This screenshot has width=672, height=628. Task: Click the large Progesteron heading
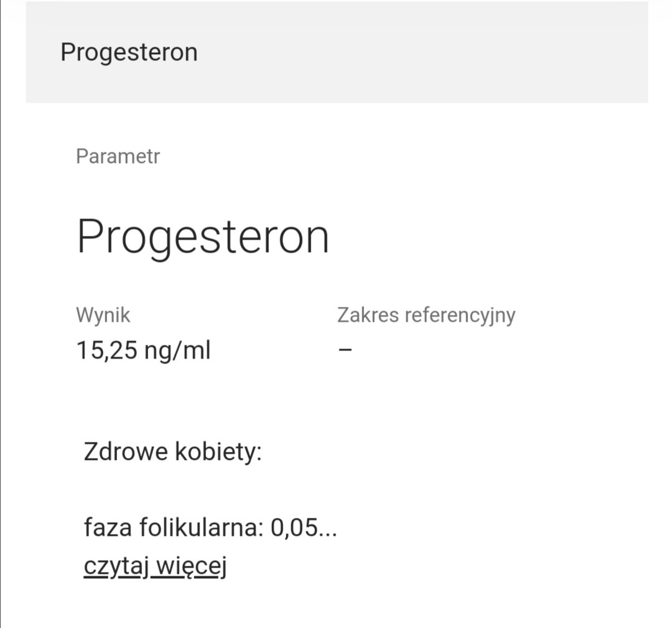coord(203,237)
